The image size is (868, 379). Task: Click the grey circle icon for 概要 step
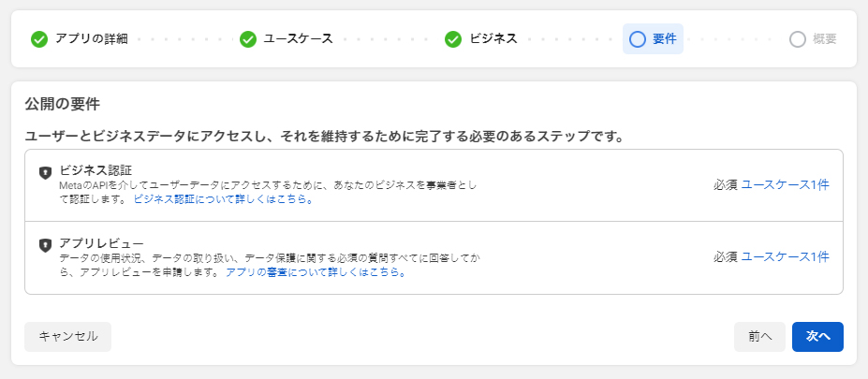click(798, 39)
